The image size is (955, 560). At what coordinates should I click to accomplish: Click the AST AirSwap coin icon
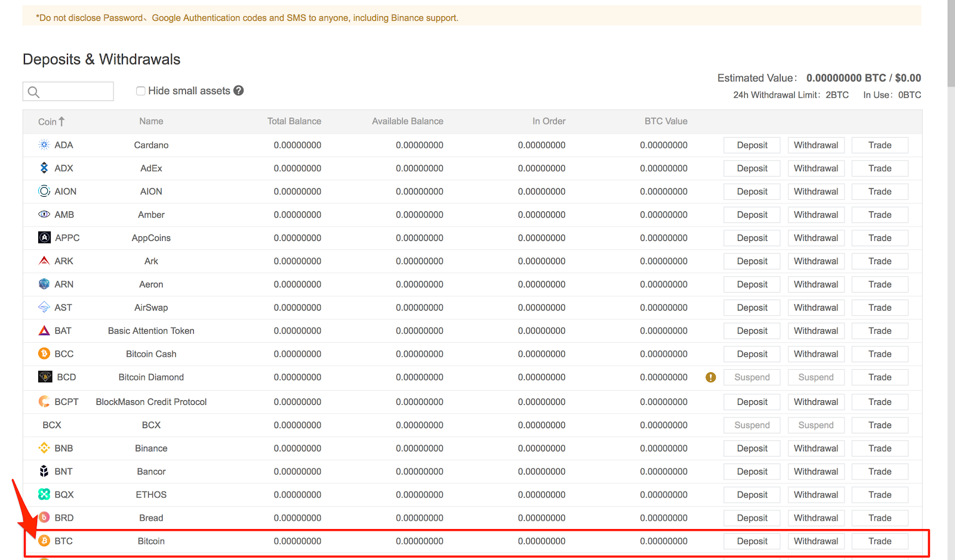pos(44,308)
